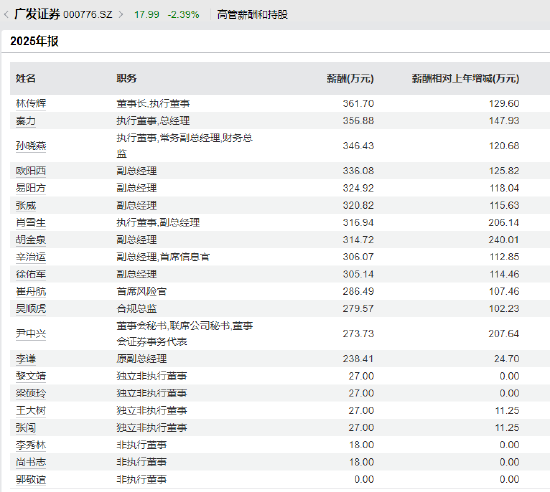Select increase value 147.93
The height and width of the screenshot is (492, 550).
coord(504,121)
